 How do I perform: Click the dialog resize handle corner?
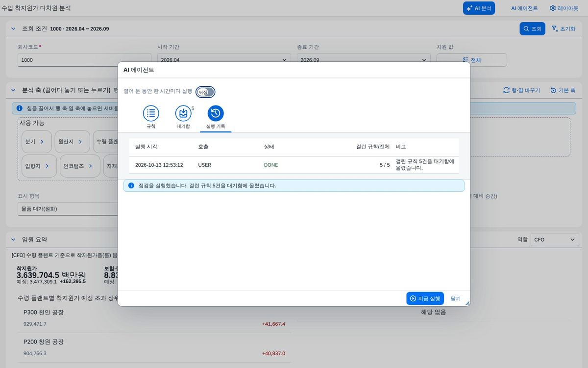[467, 303]
